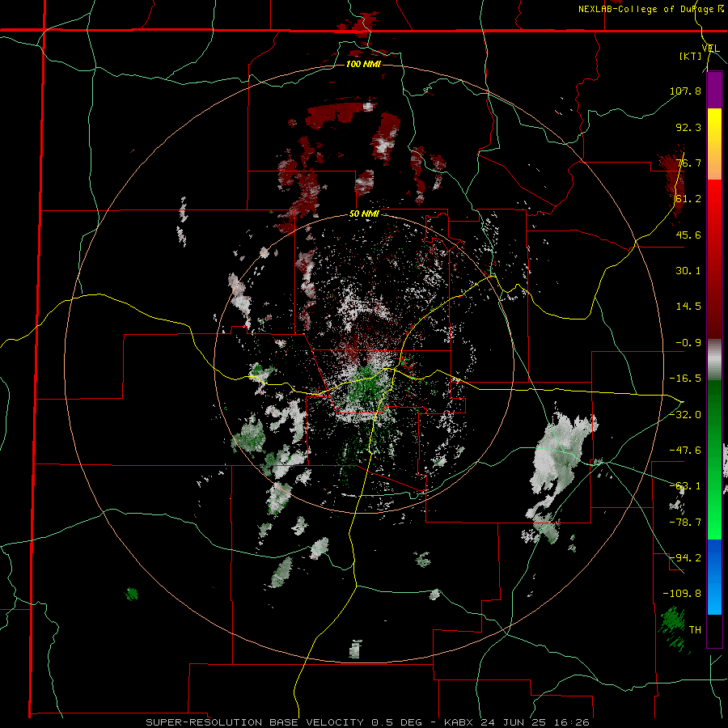Viewport: 728px width, 728px height.
Task: Click the 45.6 legend value
Action: 688,235
